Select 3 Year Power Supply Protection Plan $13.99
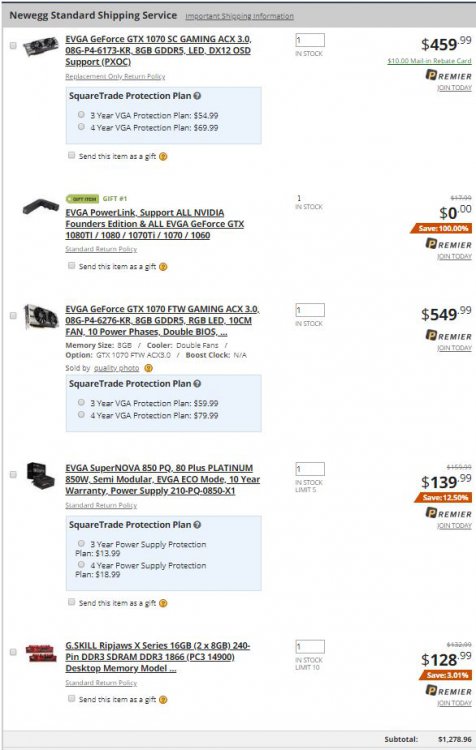The image size is (476, 750). coord(81,543)
